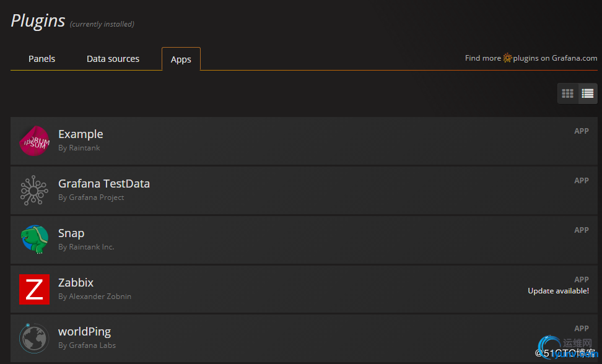Click the red Zabbix Z logo

[x=34, y=289]
